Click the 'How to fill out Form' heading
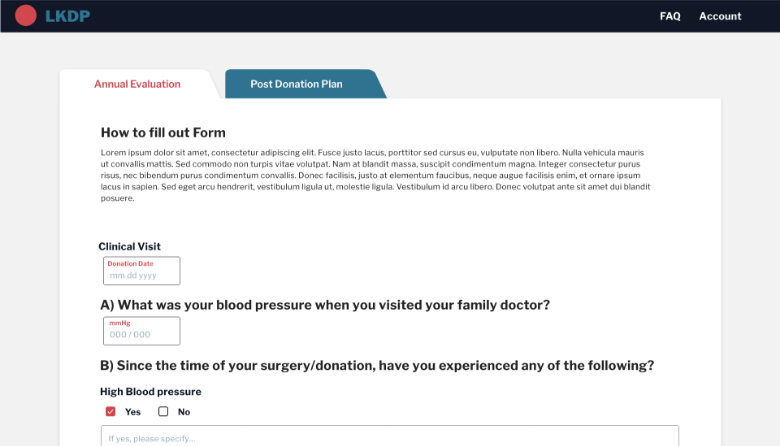 point(163,132)
